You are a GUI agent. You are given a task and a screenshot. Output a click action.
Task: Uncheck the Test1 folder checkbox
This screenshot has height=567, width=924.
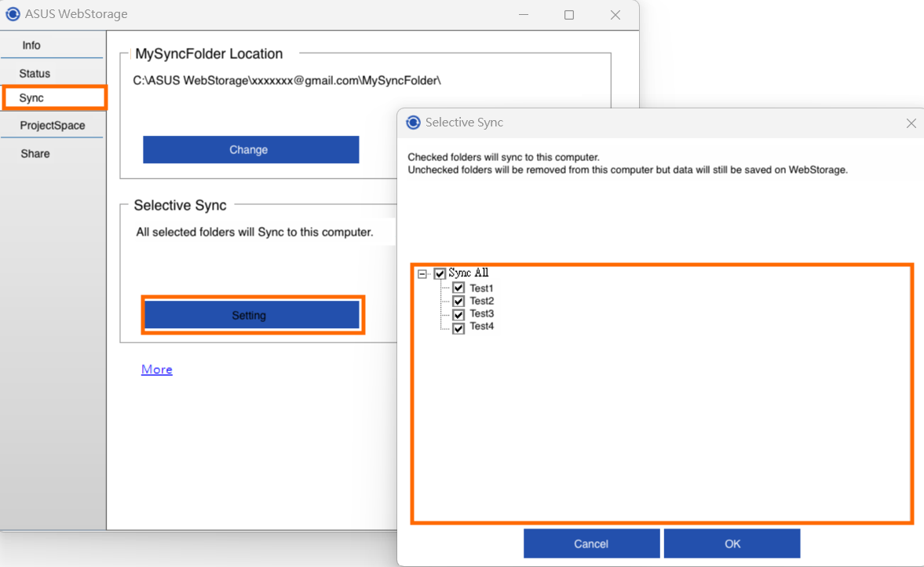click(x=458, y=288)
